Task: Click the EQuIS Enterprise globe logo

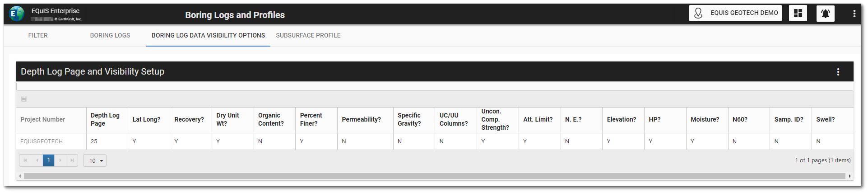Action: pyautogui.click(x=17, y=14)
